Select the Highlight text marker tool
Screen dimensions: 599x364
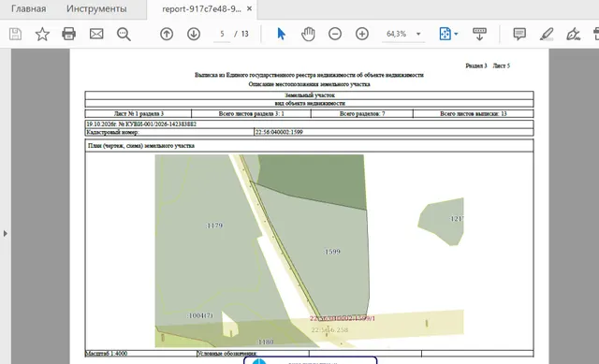pyautogui.click(x=547, y=34)
